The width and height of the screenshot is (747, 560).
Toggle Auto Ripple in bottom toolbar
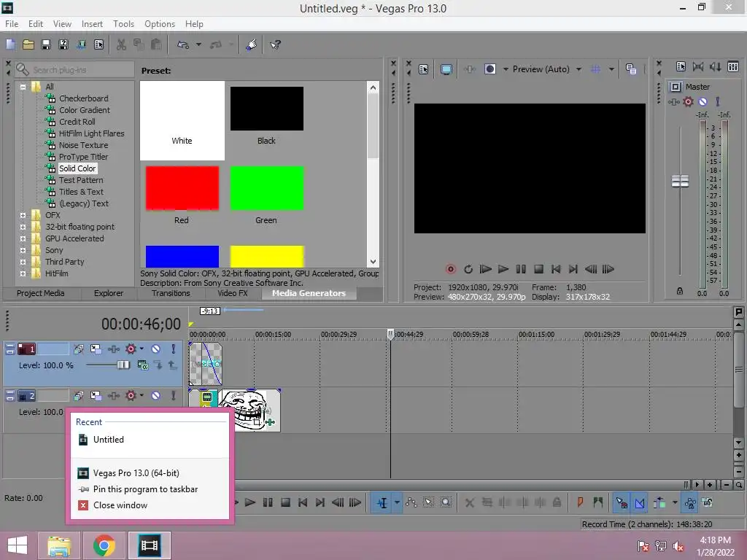[x=659, y=502]
